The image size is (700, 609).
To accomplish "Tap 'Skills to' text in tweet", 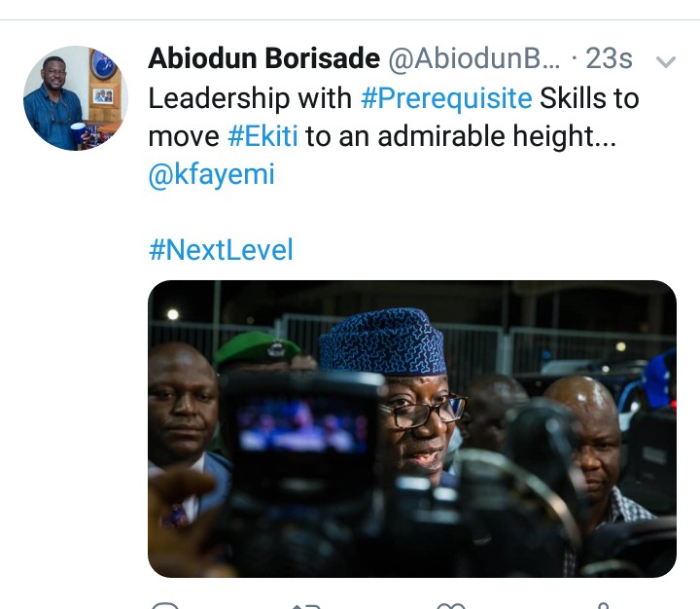I will (589, 98).
